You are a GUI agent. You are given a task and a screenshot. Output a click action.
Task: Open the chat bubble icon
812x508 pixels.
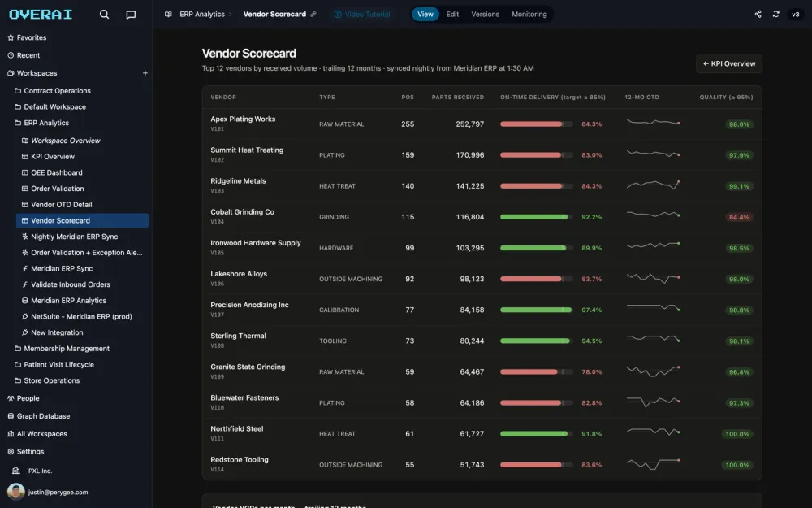tap(131, 15)
